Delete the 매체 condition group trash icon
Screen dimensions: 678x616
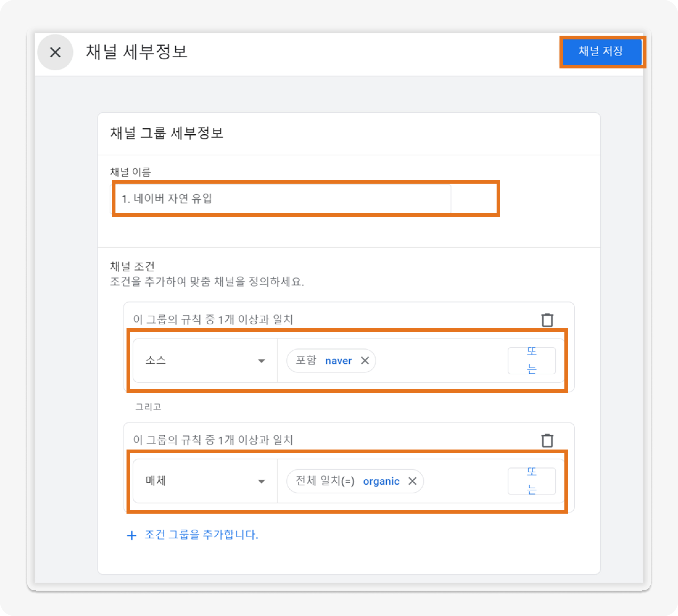[x=547, y=440]
